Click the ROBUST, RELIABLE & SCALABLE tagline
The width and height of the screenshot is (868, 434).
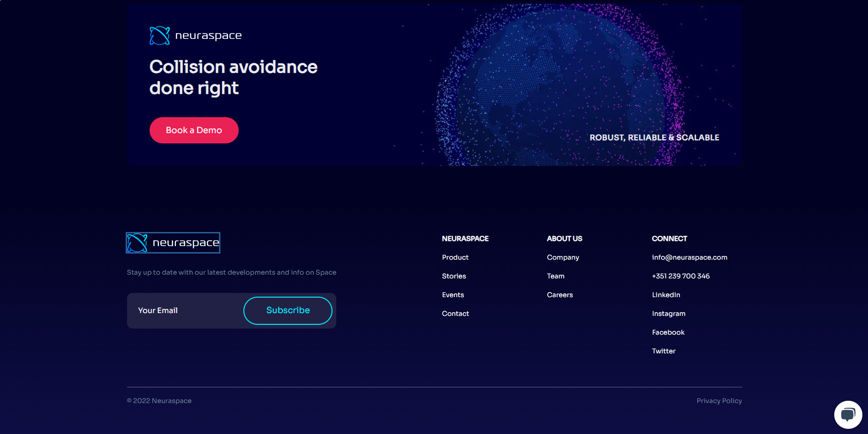[x=654, y=137]
